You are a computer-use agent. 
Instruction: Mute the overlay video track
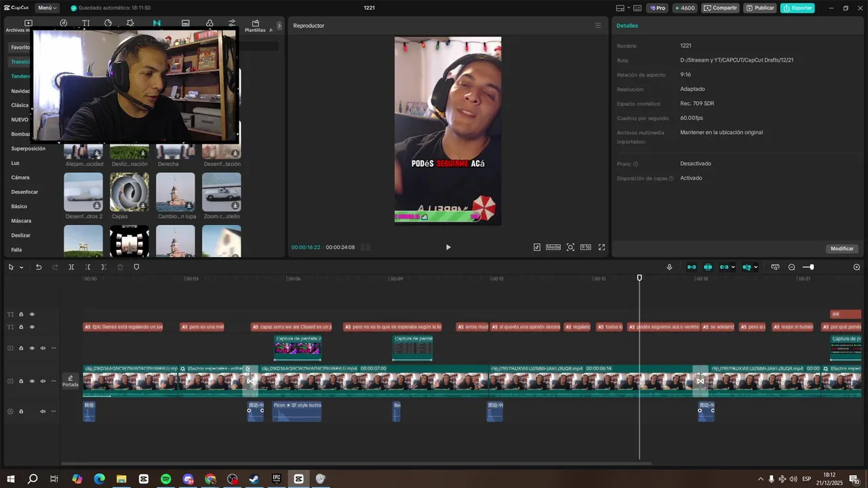coord(43,348)
